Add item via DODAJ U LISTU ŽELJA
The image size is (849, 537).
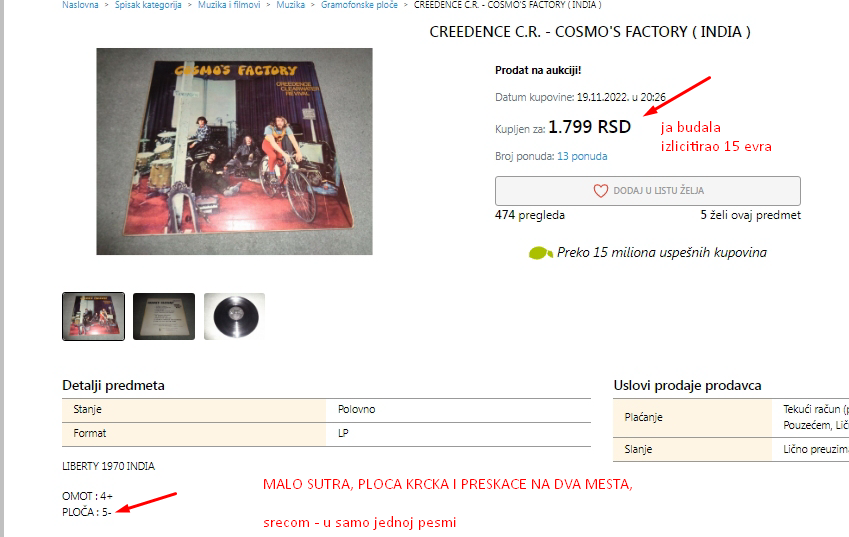[648, 191]
